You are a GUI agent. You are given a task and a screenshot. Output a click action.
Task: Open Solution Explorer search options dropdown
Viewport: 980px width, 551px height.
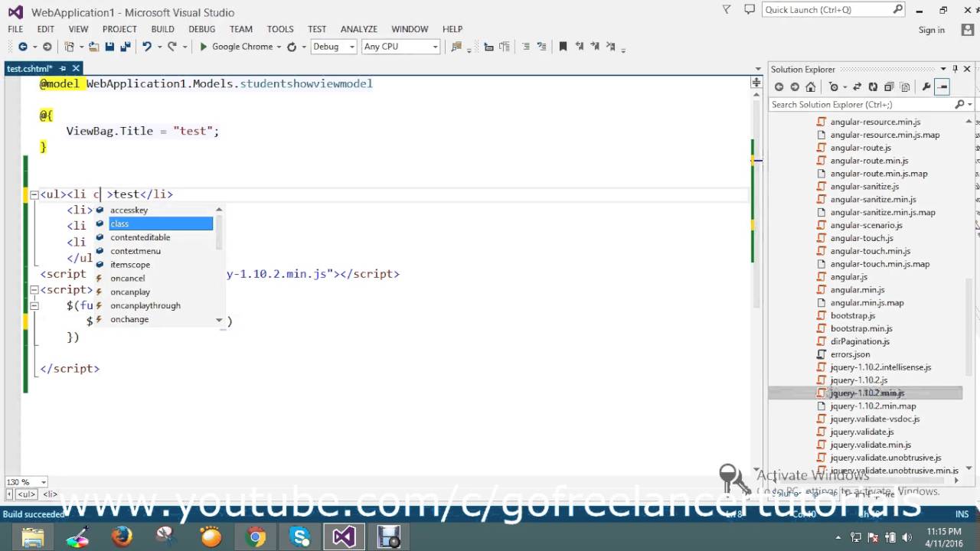tap(970, 104)
